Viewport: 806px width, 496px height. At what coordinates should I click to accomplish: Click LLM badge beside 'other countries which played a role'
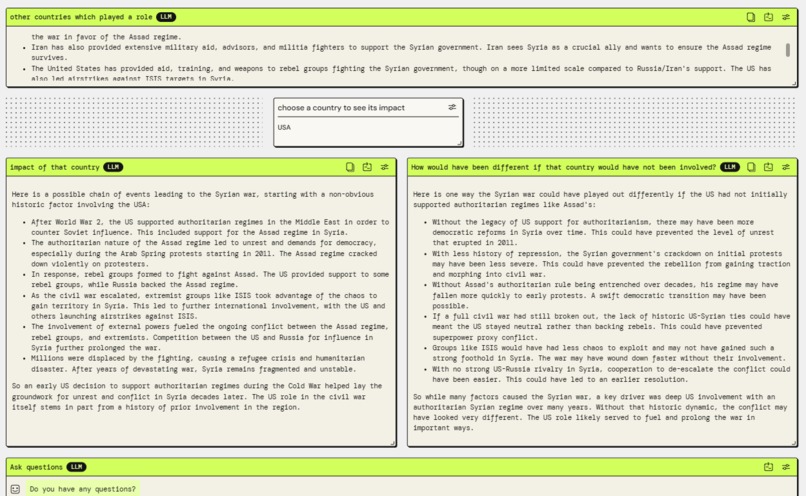(166, 17)
